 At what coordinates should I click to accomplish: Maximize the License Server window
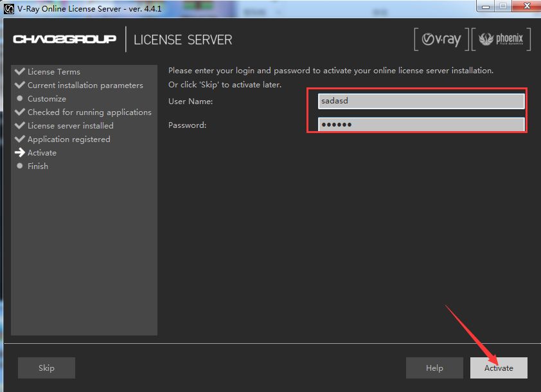click(x=503, y=6)
